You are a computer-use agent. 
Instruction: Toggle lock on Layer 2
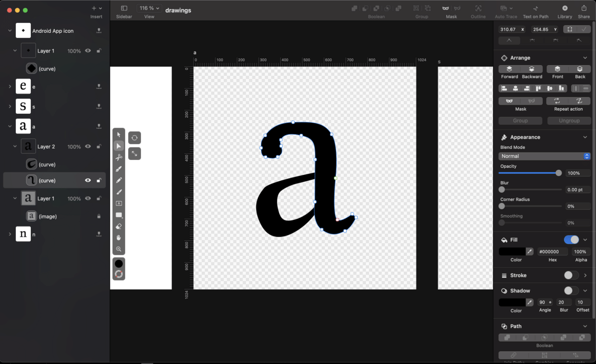pyautogui.click(x=99, y=146)
